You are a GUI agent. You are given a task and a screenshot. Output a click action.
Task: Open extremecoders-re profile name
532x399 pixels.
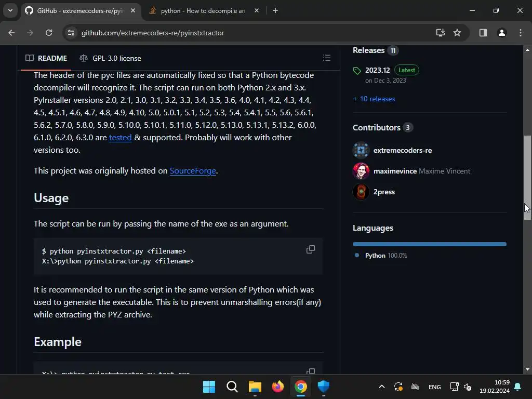coord(403,150)
